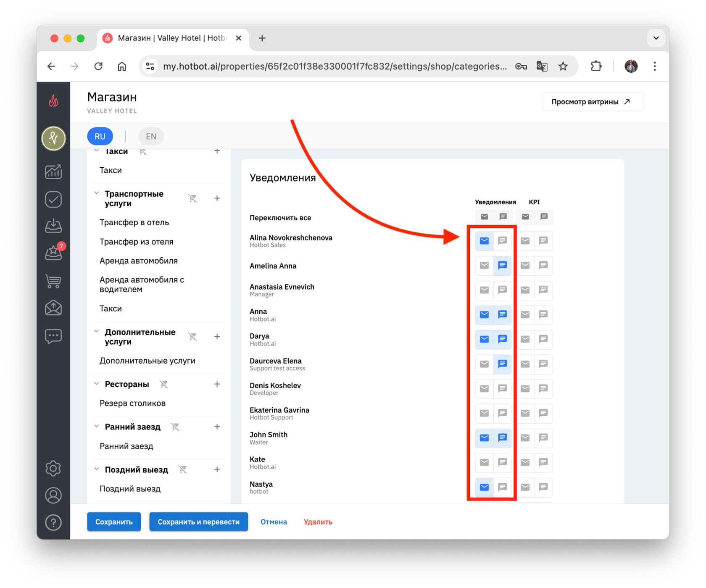This screenshot has width=706, height=588.
Task: Add item to Дополнительные услуги with plus
Action: [x=217, y=337]
